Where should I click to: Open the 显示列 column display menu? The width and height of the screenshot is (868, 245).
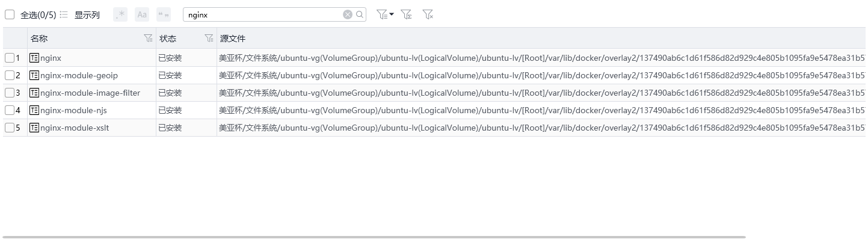81,14
